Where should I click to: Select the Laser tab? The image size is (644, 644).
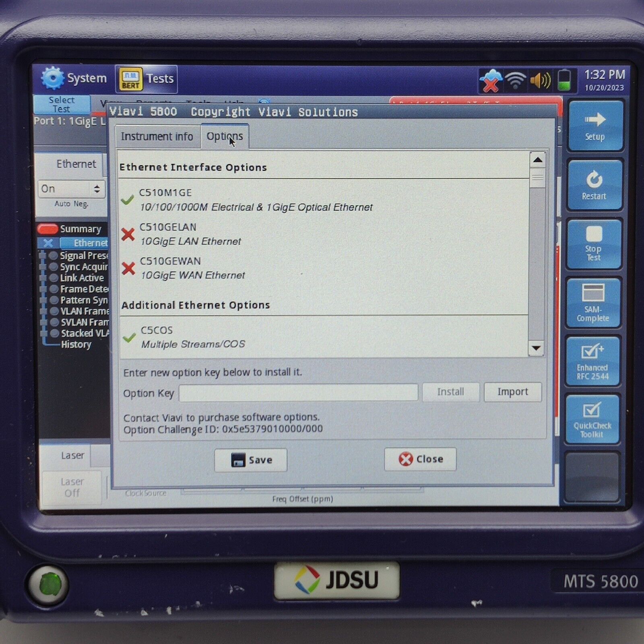coord(73,455)
